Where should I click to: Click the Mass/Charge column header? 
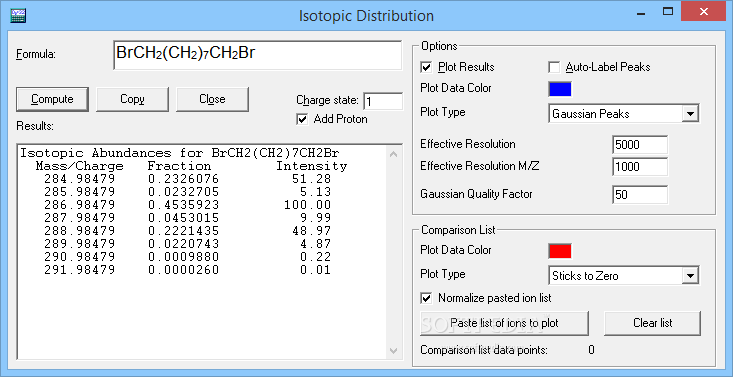(79, 167)
